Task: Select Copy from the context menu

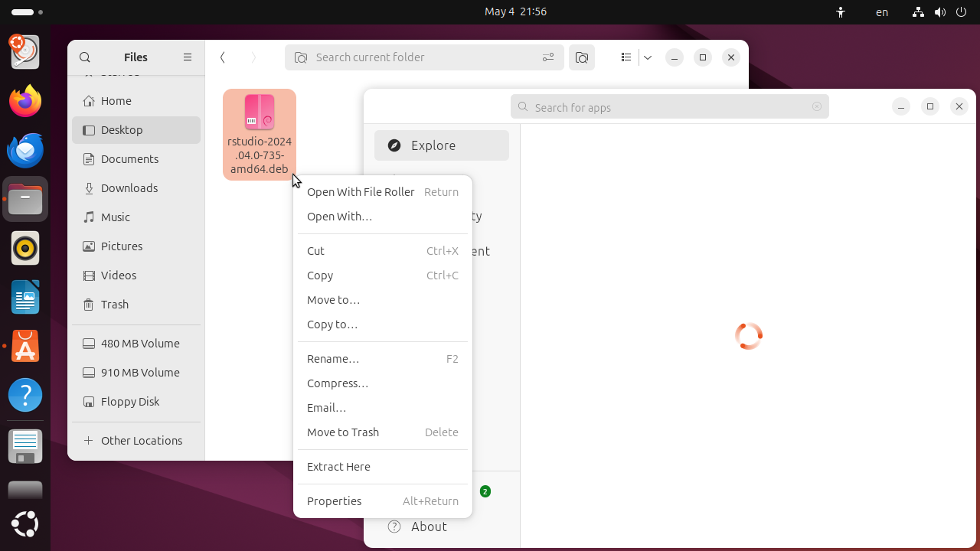Action: point(383,275)
